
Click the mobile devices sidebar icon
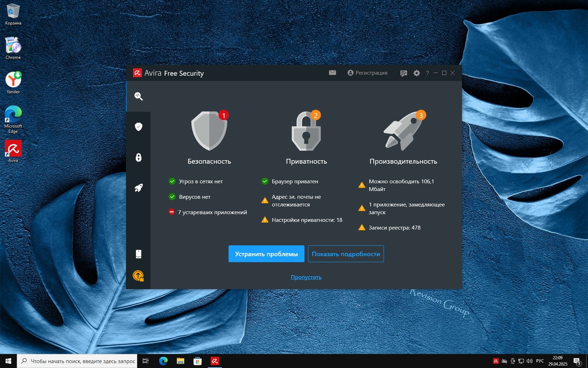(x=138, y=254)
